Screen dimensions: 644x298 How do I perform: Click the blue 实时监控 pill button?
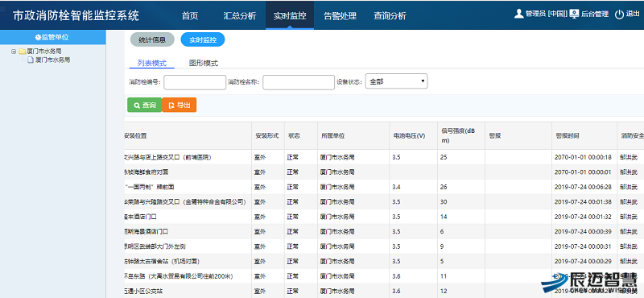[x=203, y=40]
